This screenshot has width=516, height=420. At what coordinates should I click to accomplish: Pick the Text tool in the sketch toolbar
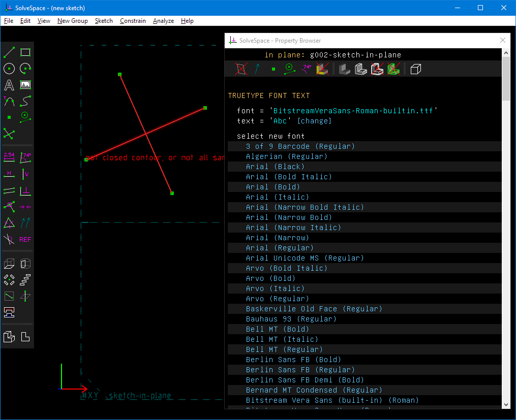coord(9,85)
